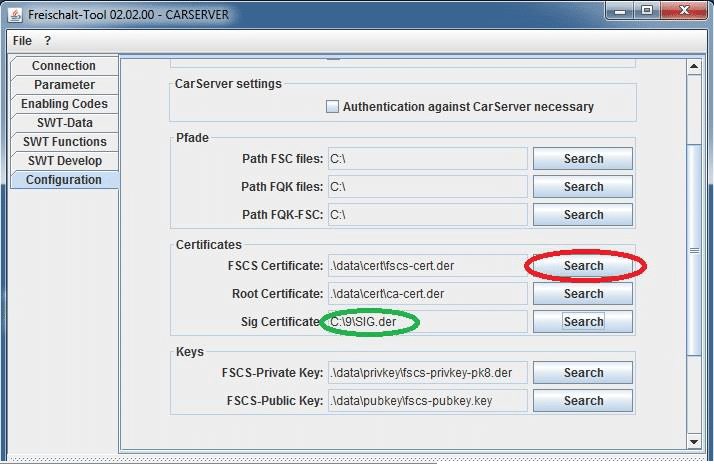Click the FSCS-Public Key path field
This screenshot has width=714, height=464.
click(x=427, y=401)
